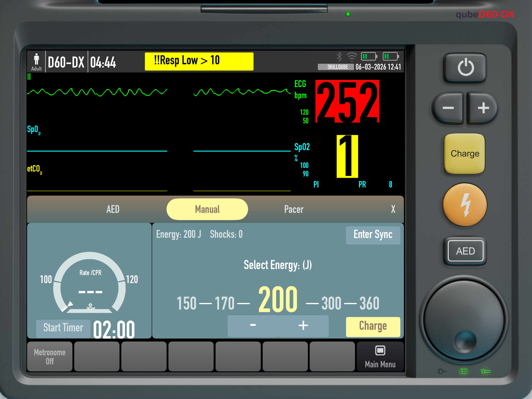This screenshot has width=532, height=399.
Task: Click the Enter Sync button
Action: click(x=373, y=235)
